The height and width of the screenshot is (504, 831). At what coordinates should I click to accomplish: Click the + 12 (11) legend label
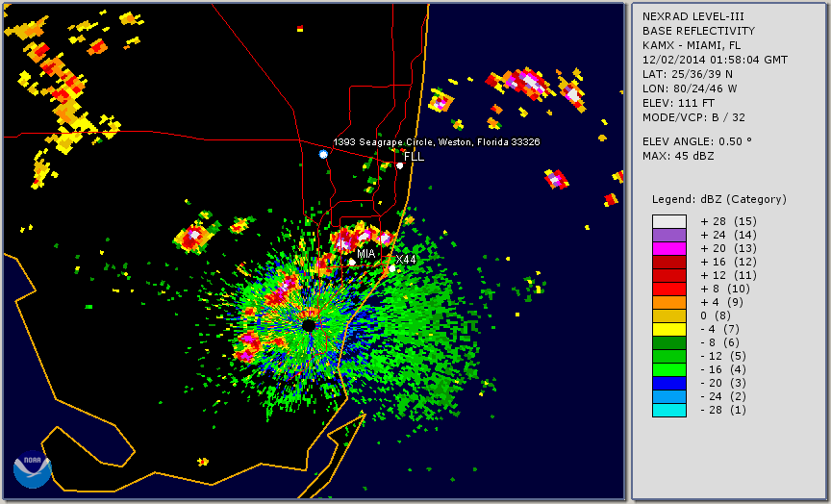pyautogui.click(x=729, y=276)
